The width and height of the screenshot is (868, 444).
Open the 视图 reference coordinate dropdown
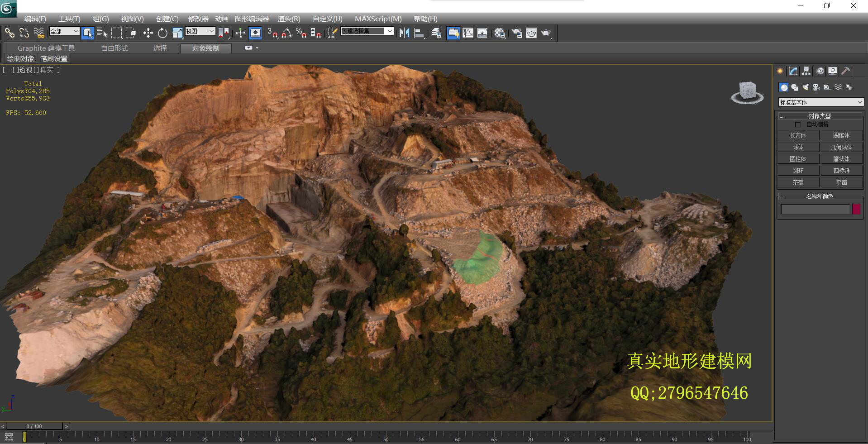[x=200, y=31]
